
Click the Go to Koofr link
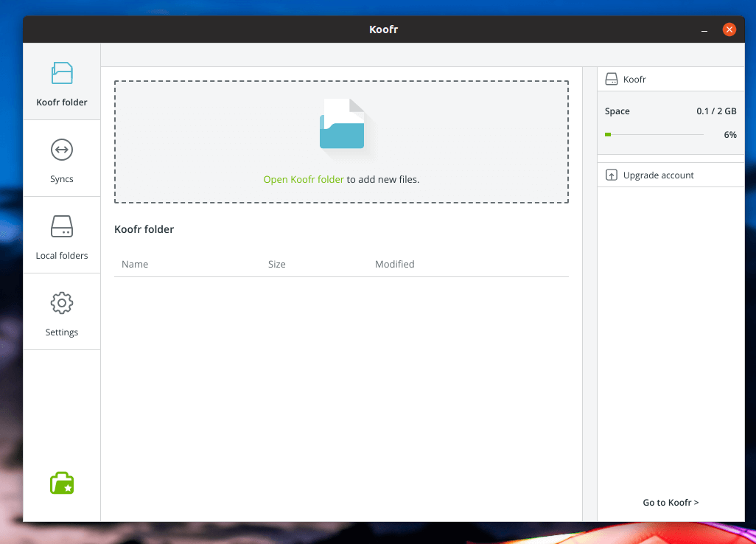point(671,503)
